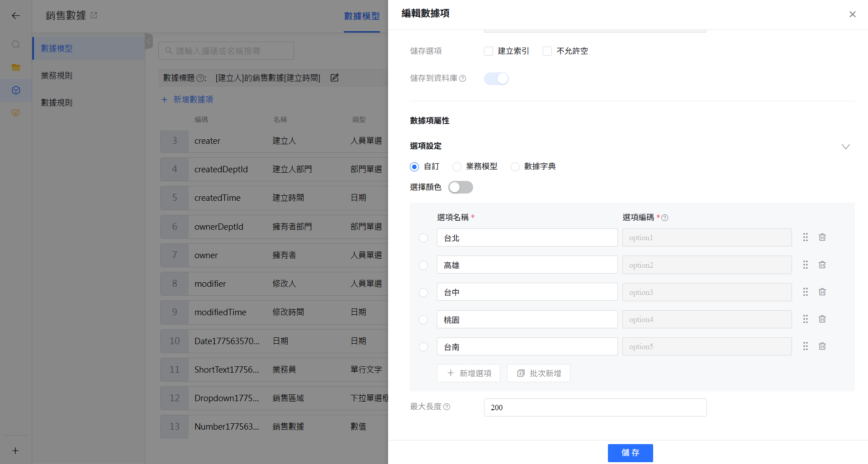The width and height of the screenshot is (868, 464).
Task: Select the ownerDeptId row
Action: [x=274, y=227]
